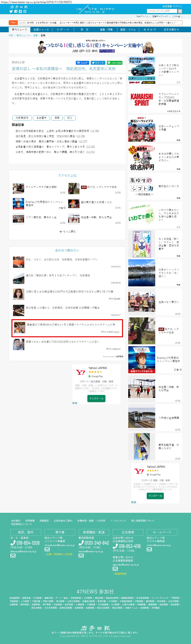Image resolution: width=191 pixels, height=644 pixels.
Task: Click the mail icon under 紙面、取材
Action: tap(13, 556)
